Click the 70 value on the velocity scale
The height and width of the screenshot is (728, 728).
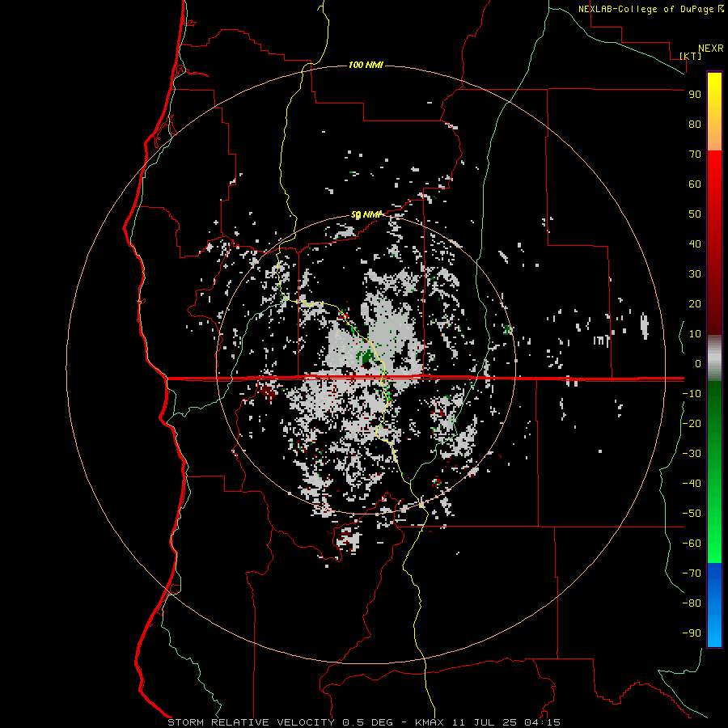(x=695, y=154)
